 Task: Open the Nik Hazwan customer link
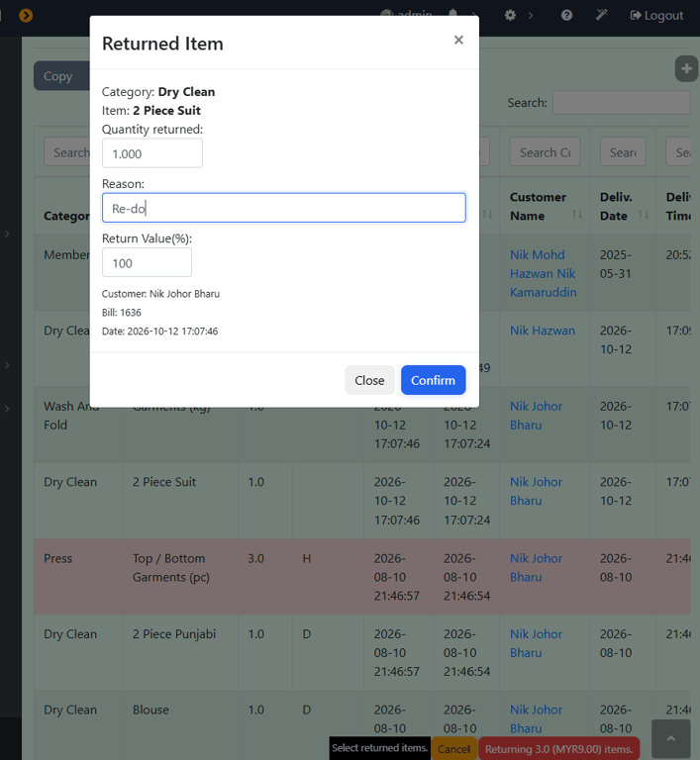point(543,331)
